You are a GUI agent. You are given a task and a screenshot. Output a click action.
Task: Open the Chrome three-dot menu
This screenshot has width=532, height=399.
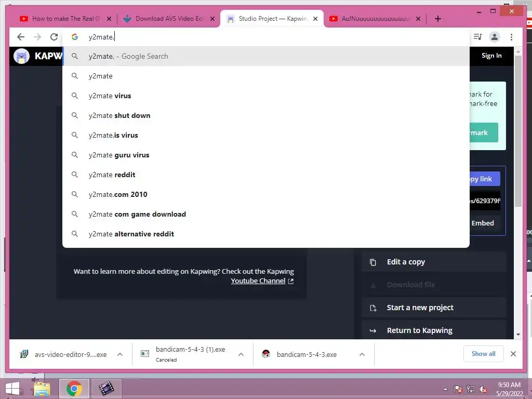click(511, 37)
